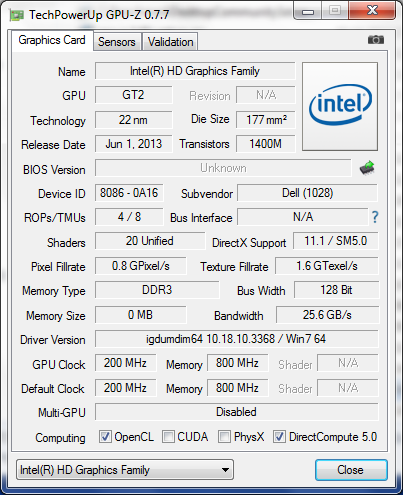
Task: Click the Bandwidth value 25.6 GB/s
Action: (327, 315)
